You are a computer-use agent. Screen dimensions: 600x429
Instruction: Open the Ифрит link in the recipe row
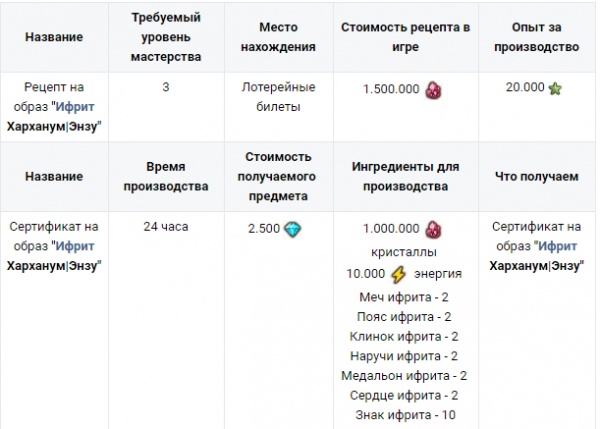(x=75, y=107)
